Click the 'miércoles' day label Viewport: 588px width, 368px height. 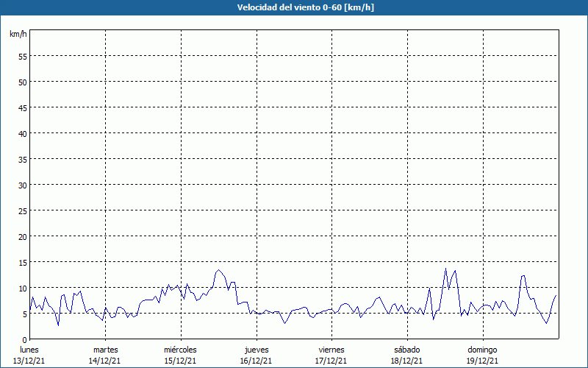pos(180,350)
